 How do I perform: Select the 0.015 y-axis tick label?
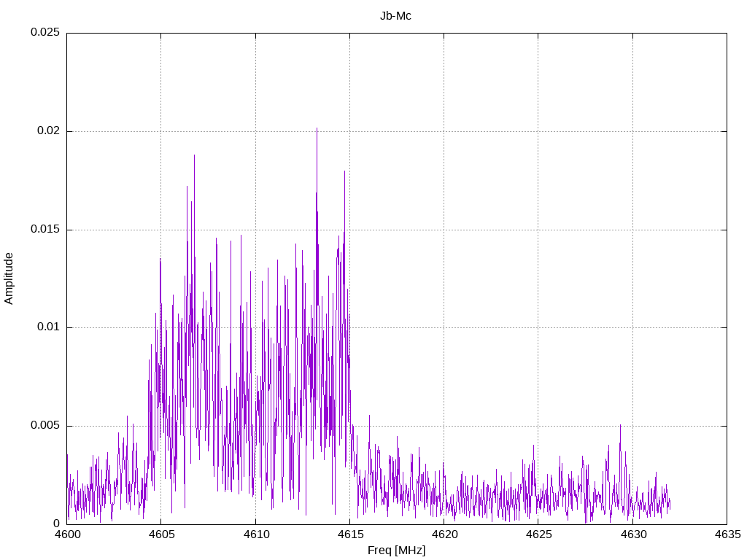click(x=44, y=230)
